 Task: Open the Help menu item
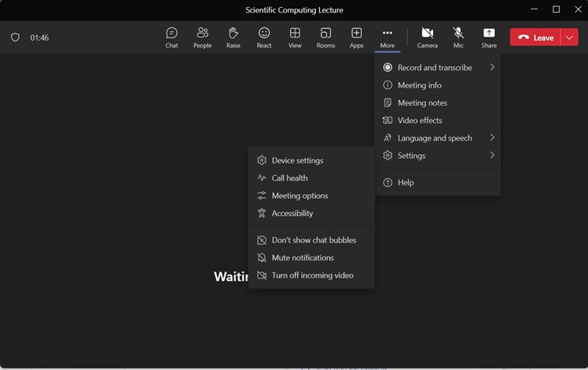coord(405,182)
